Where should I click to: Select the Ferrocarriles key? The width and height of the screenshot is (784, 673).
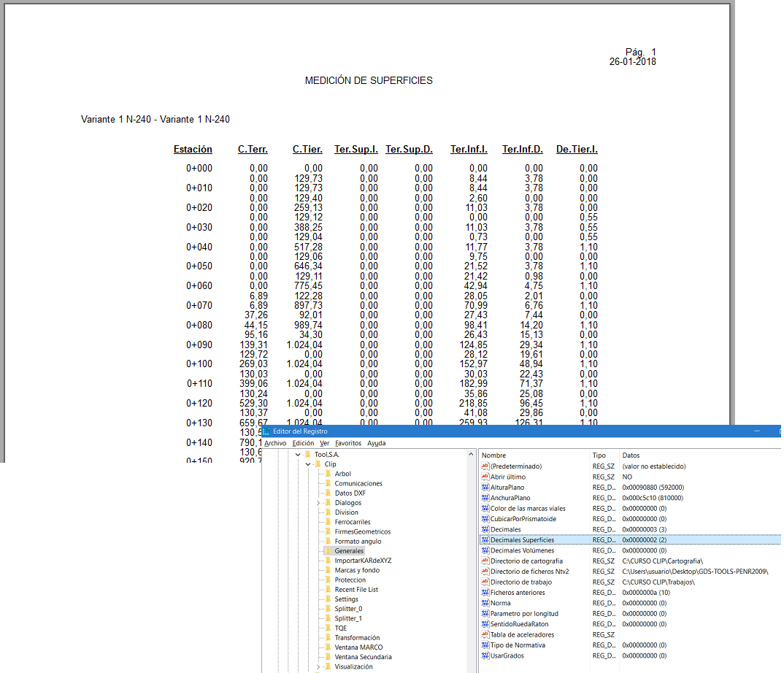353,522
